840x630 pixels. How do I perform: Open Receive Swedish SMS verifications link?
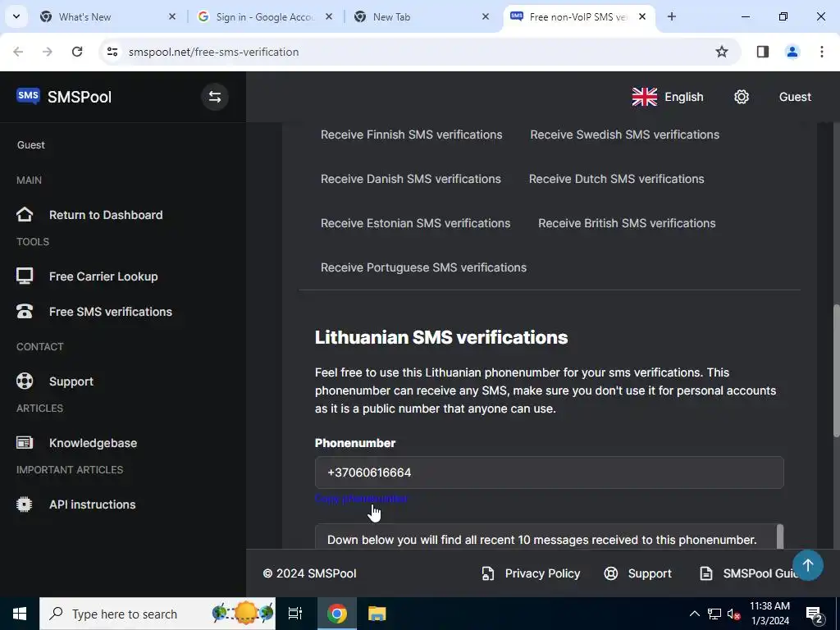click(624, 135)
